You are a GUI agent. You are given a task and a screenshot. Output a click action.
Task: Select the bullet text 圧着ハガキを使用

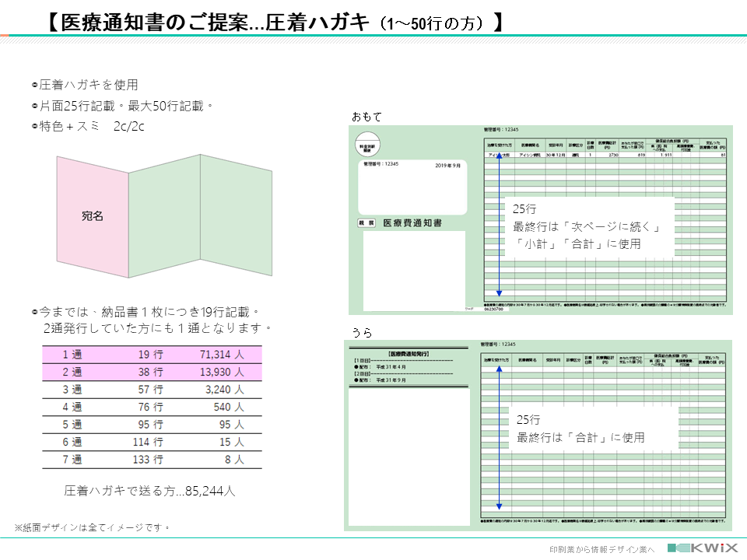(89, 85)
